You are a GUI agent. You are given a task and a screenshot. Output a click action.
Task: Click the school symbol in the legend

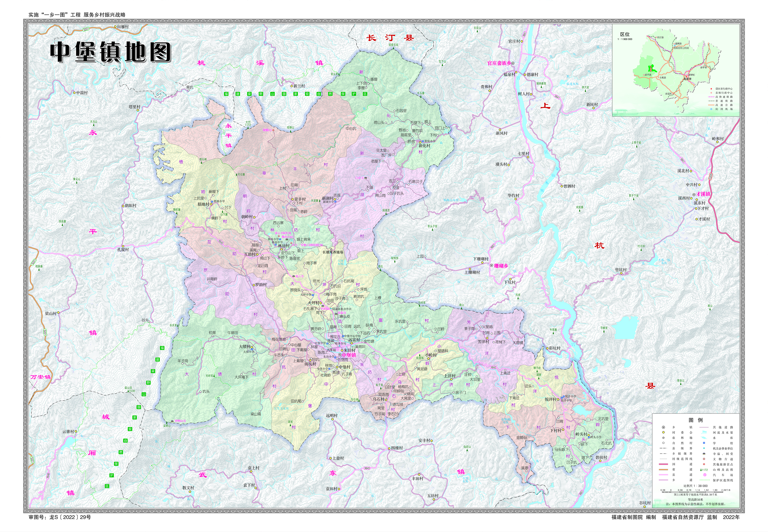click(x=704, y=443)
